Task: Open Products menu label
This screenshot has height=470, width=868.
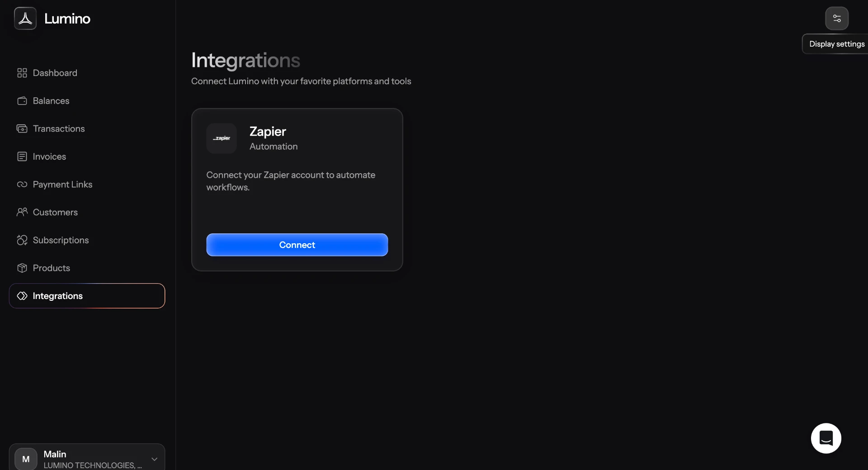Action: click(x=52, y=268)
